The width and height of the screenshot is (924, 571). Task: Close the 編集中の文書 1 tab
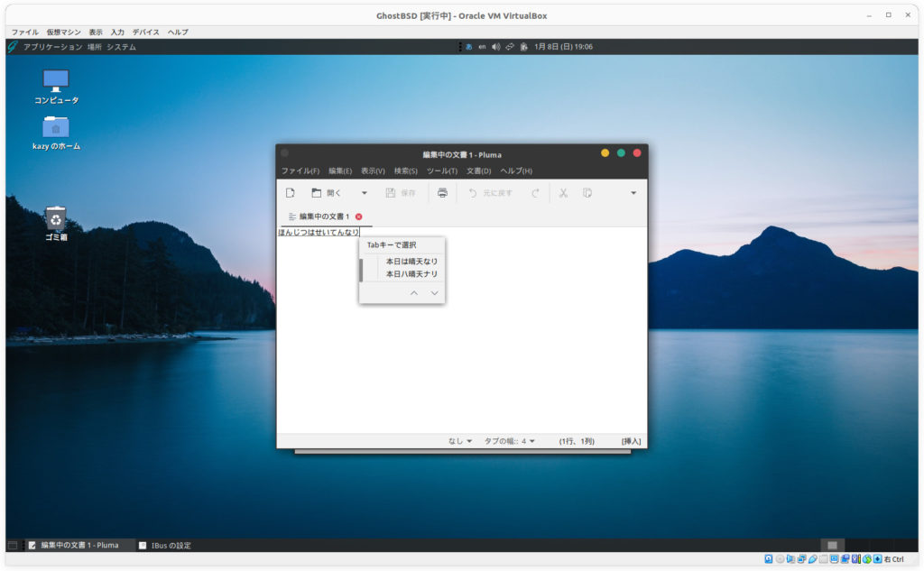click(x=359, y=216)
